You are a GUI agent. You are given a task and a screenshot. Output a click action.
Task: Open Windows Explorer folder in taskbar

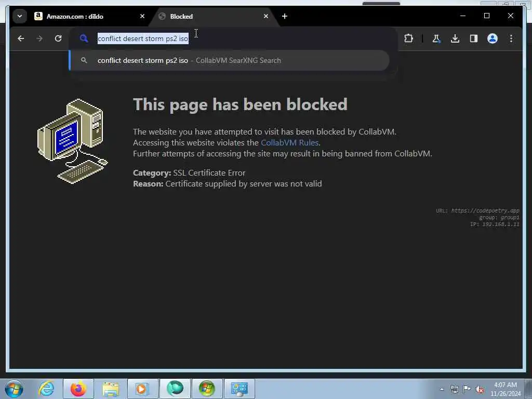pos(111,389)
